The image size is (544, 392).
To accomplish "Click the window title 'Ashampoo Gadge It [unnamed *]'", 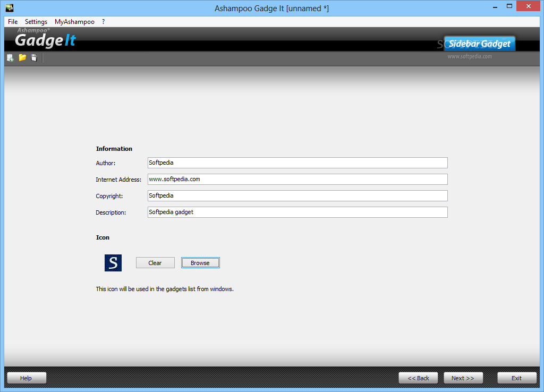I will 271,8.
